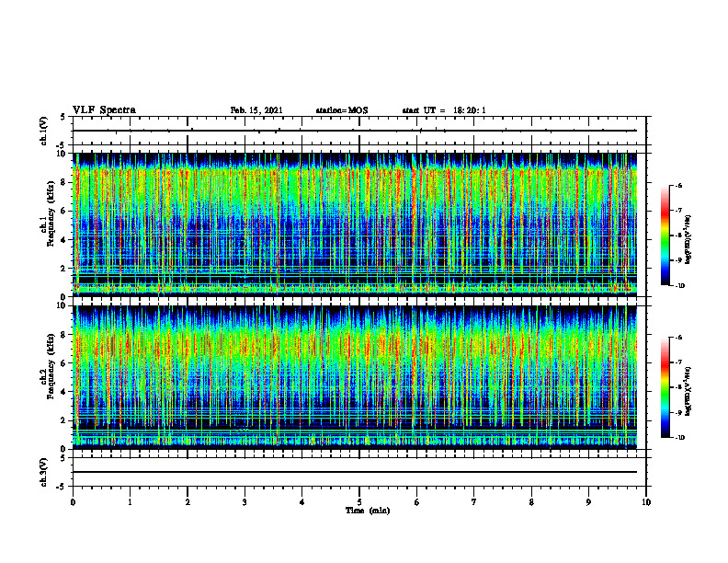Click the "start UT = 18:20:1" header text
This screenshot has width=728, height=563.
tap(444, 110)
